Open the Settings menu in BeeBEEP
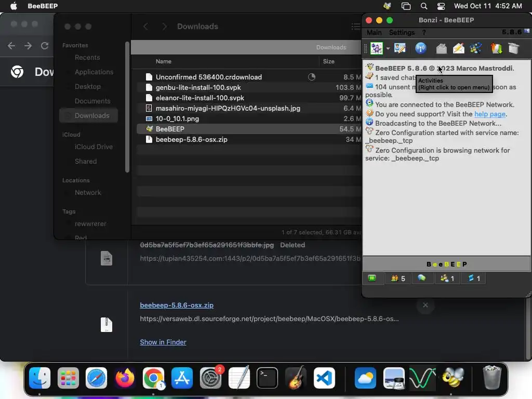 point(402,32)
